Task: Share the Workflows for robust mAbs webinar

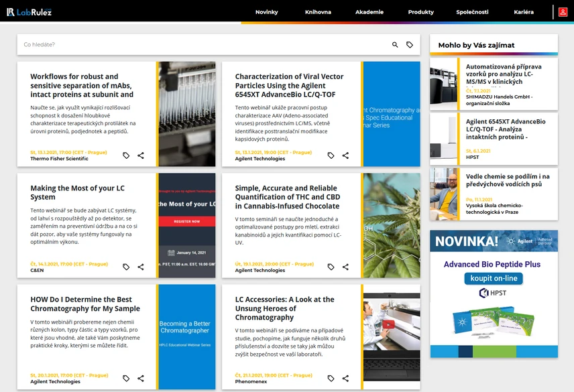Action: click(x=141, y=155)
